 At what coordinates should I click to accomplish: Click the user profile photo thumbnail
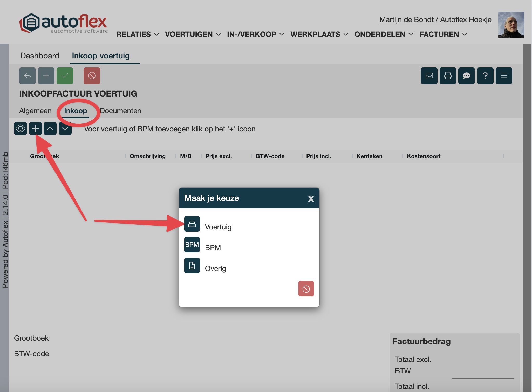point(511,25)
